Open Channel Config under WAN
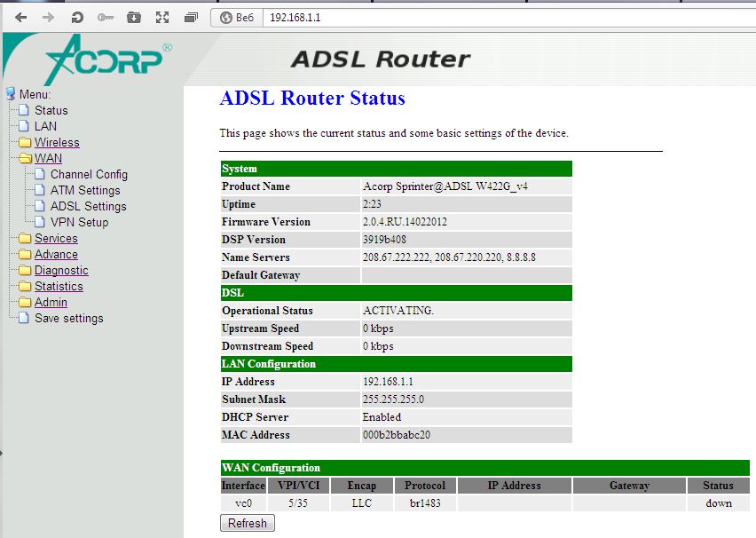This screenshot has width=756, height=538. point(90,174)
